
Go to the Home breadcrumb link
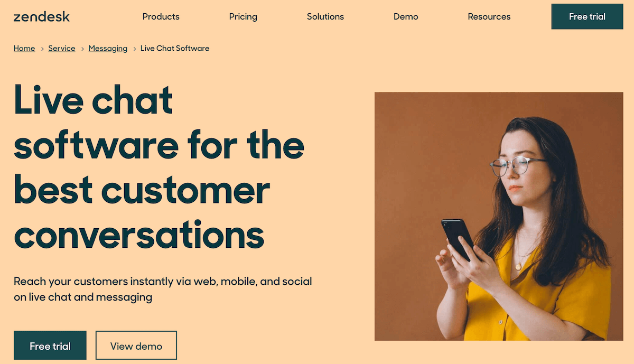coord(24,48)
